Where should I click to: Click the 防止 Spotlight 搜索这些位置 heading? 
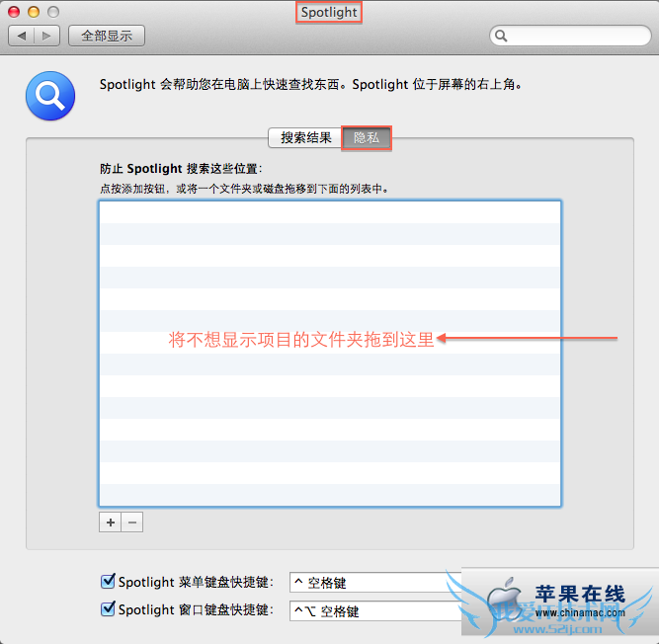(181, 169)
